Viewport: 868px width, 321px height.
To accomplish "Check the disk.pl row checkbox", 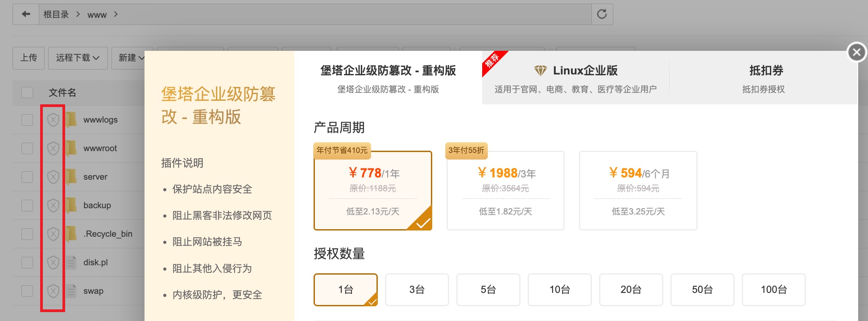I will click(27, 262).
